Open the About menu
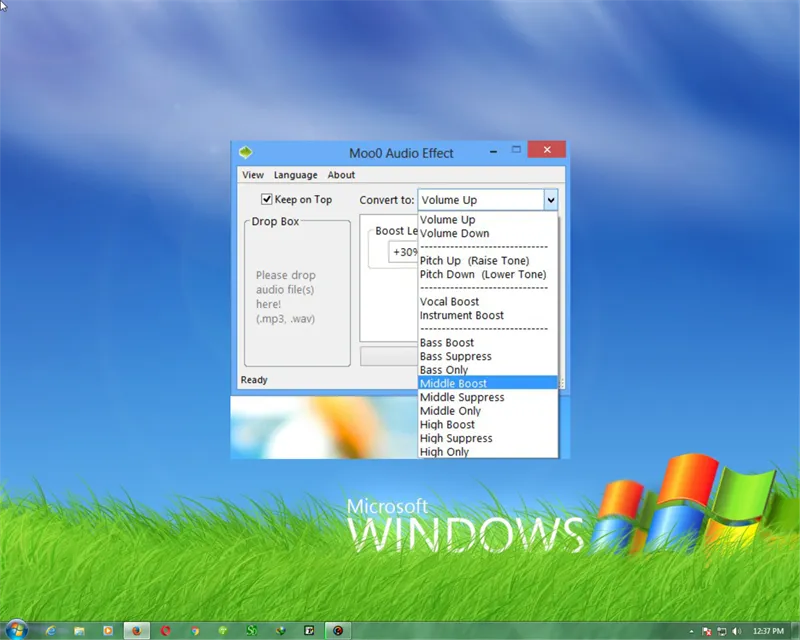The image size is (800, 640). (x=341, y=175)
